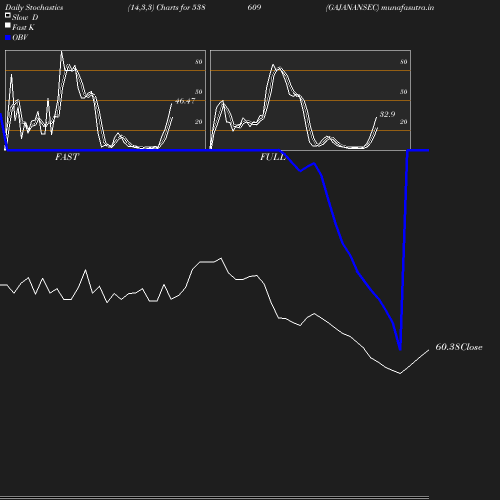Click the FAST chart label
This screenshot has height=500, width=500.
click(67, 157)
